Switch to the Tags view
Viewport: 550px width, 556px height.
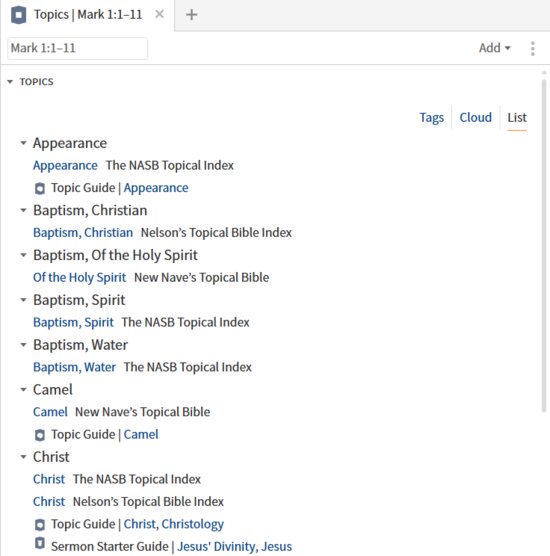coord(432,117)
